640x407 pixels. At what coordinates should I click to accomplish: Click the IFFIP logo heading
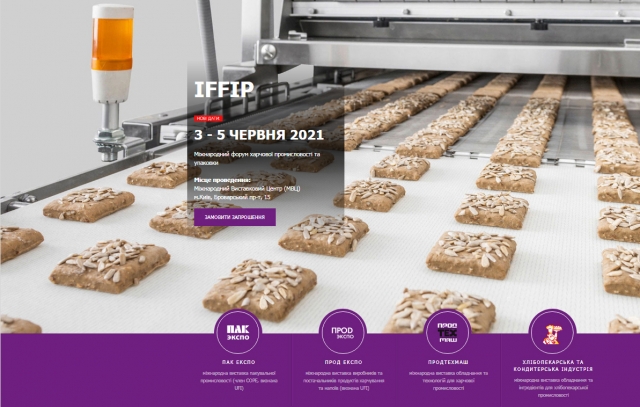[x=224, y=90]
